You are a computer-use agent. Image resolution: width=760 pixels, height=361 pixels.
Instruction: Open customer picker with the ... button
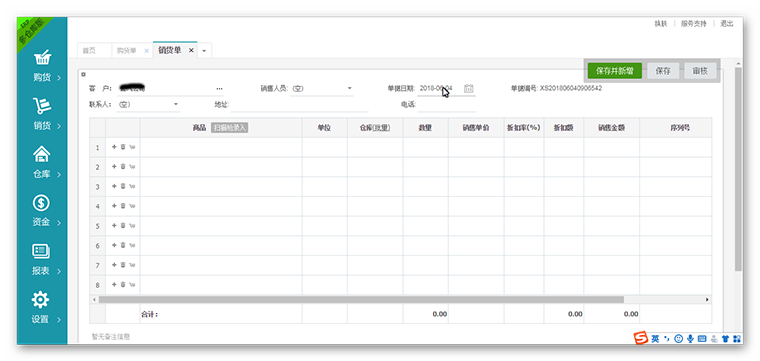(x=220, y=89)
